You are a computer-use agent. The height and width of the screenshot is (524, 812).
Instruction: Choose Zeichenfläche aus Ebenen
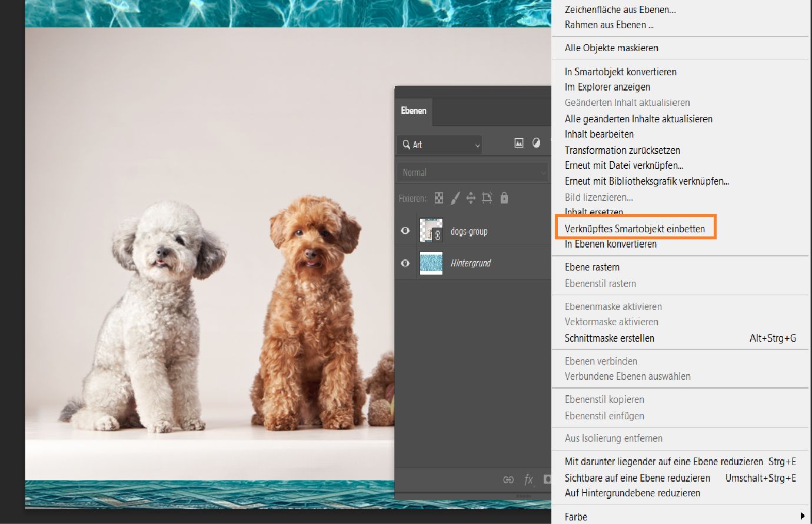(x=620, y=9)
